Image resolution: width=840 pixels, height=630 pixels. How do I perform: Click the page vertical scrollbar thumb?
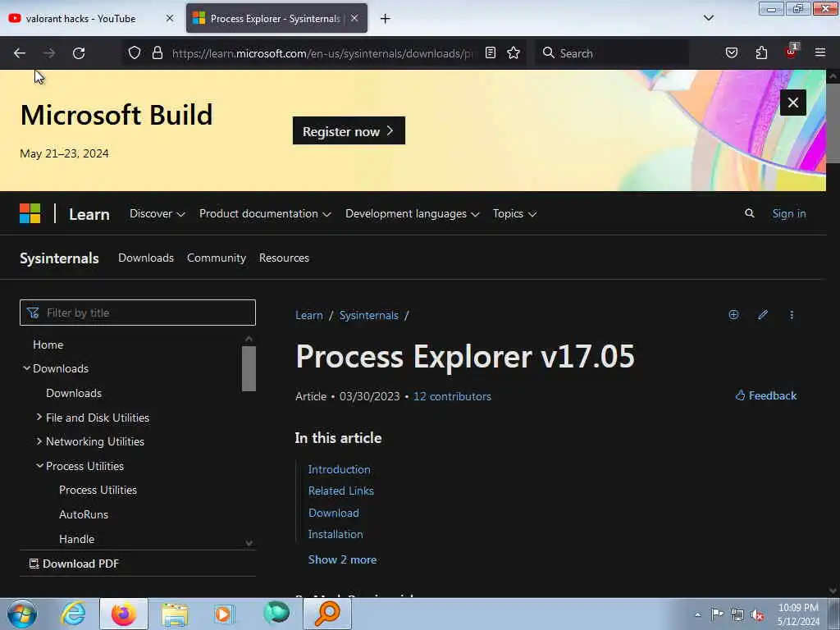pos(833,122)
